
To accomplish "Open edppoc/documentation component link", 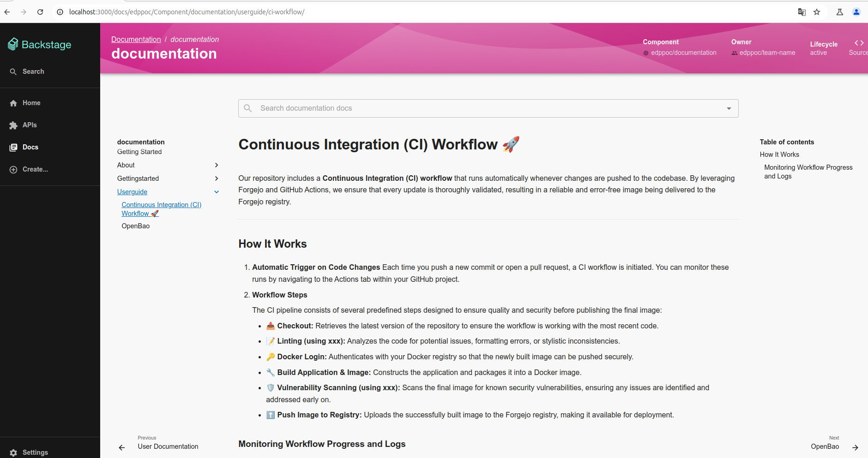I will (x=684, y=53).
